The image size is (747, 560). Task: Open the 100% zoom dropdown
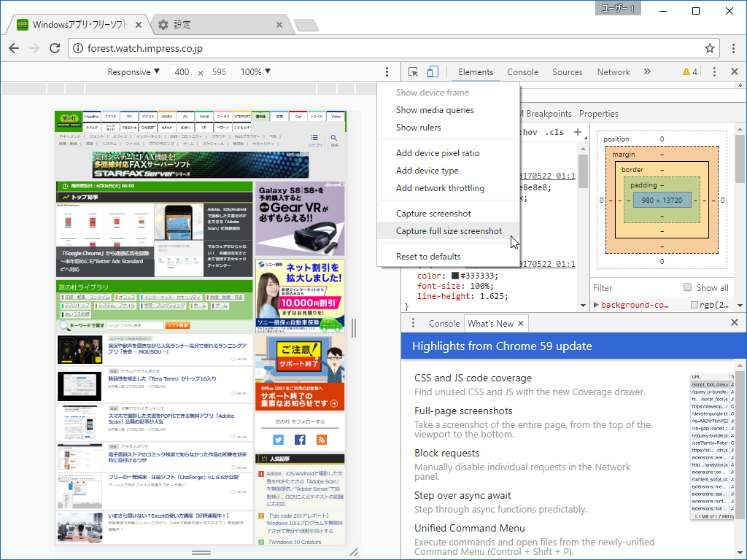pyautogui.click(x=255, y=72)
